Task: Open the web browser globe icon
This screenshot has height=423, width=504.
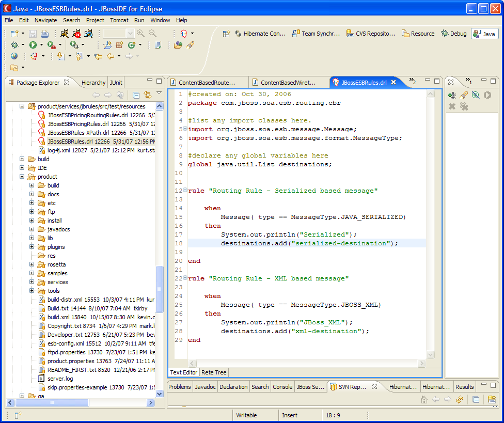Action: tap(14, 56)
